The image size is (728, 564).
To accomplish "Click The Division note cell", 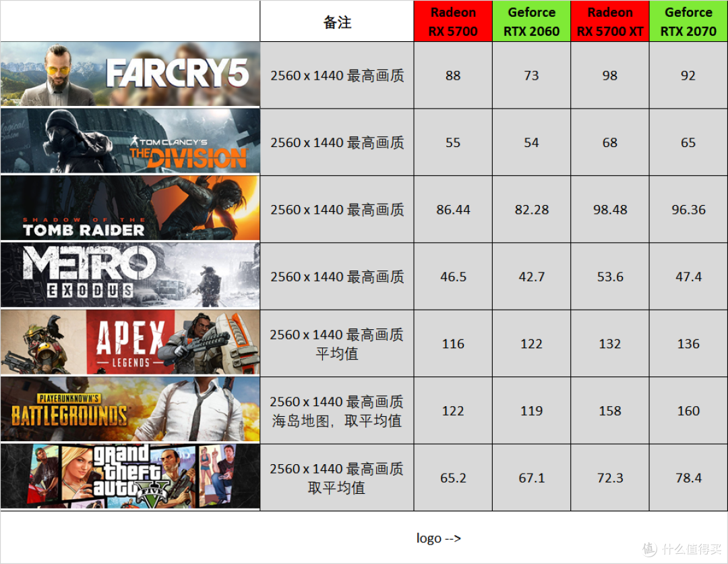I will point(337,142).
